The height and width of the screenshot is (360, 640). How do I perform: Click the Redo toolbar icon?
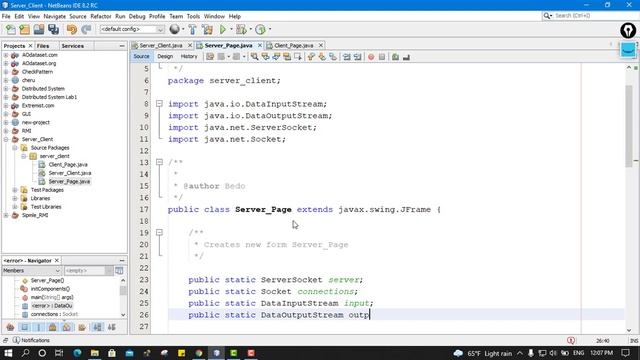86,29
